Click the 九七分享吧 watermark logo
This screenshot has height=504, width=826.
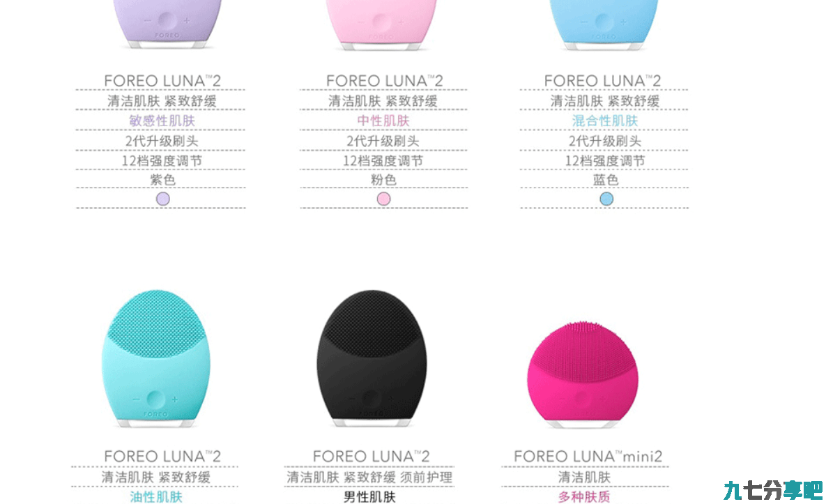click(772, 490)
